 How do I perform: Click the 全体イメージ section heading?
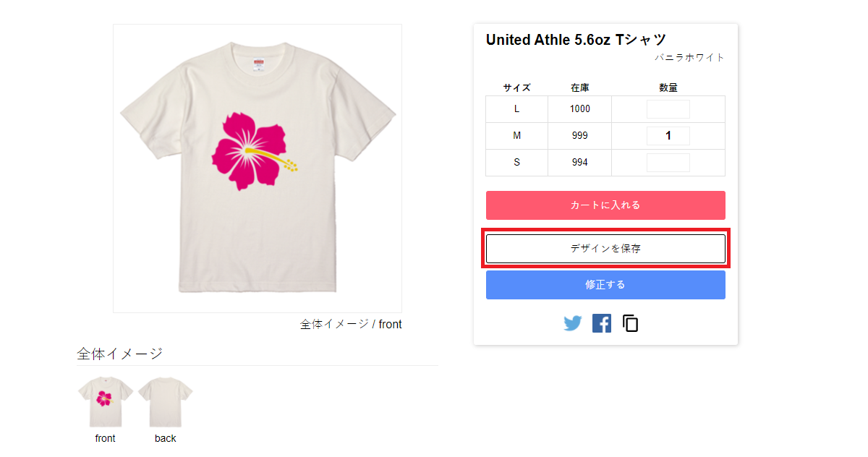120,354
